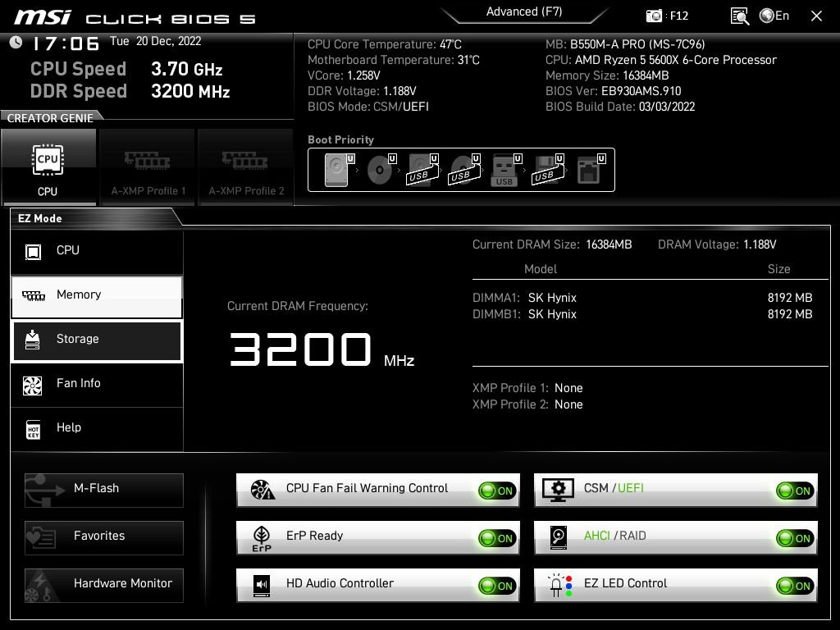This screenshot has width=840, height=630.
Task: Click the Storage drive icon in the sidebar
Action: click(x=33, y=340)
